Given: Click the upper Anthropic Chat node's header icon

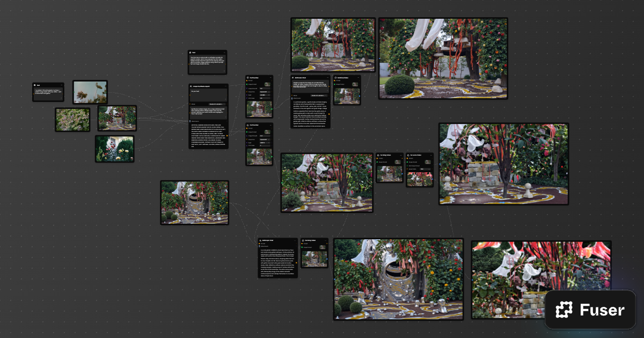Looking at the screenshot, I should [294, 77].
